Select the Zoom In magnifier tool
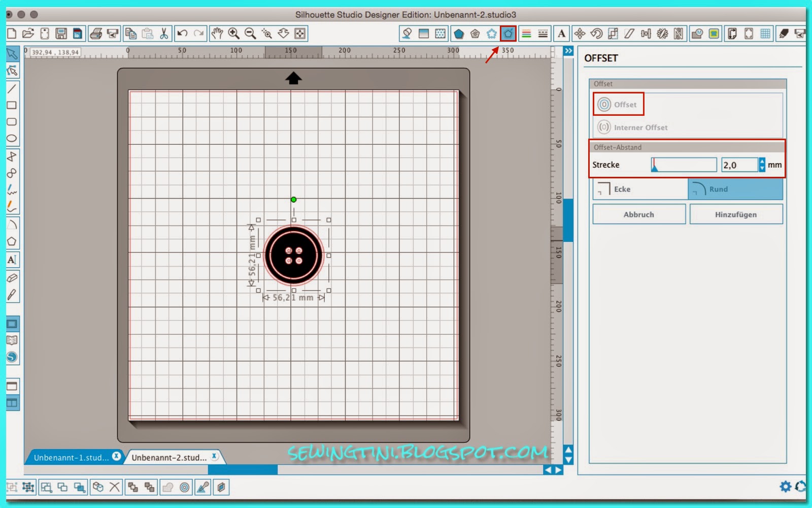This screenshot has height=508, width=812. (233, 33)
